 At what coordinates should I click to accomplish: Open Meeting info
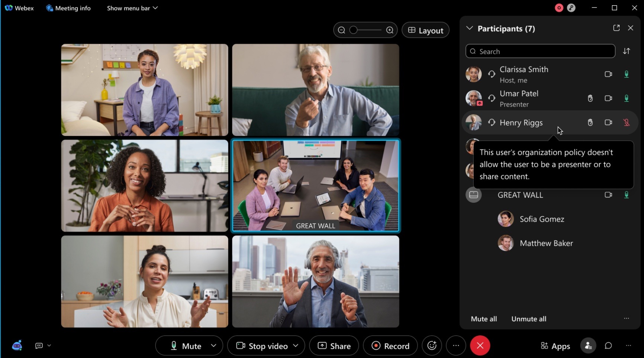68,8
